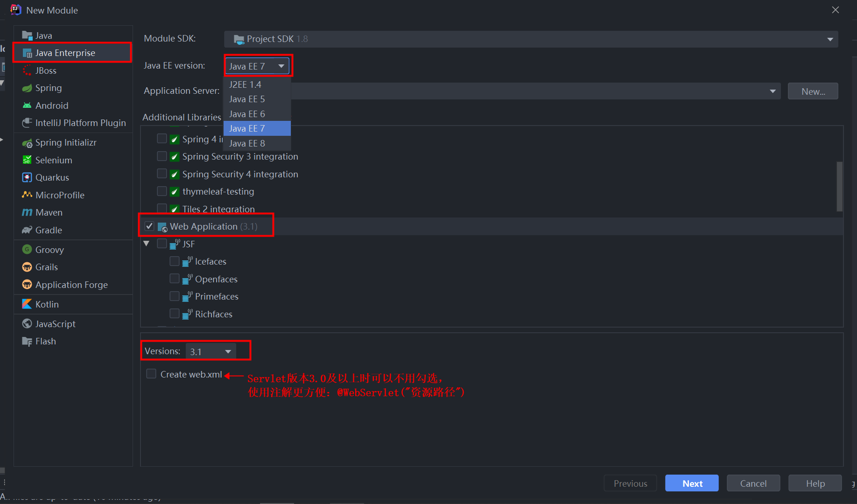
Task: Click the Web Application library icon
Action: click(x=162, y=227)
